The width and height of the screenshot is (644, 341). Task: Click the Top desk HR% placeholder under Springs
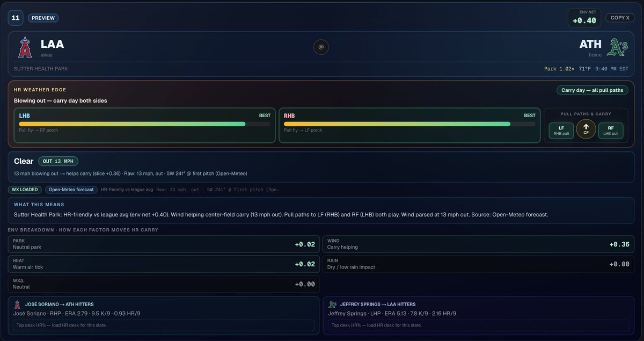point(478,325)
